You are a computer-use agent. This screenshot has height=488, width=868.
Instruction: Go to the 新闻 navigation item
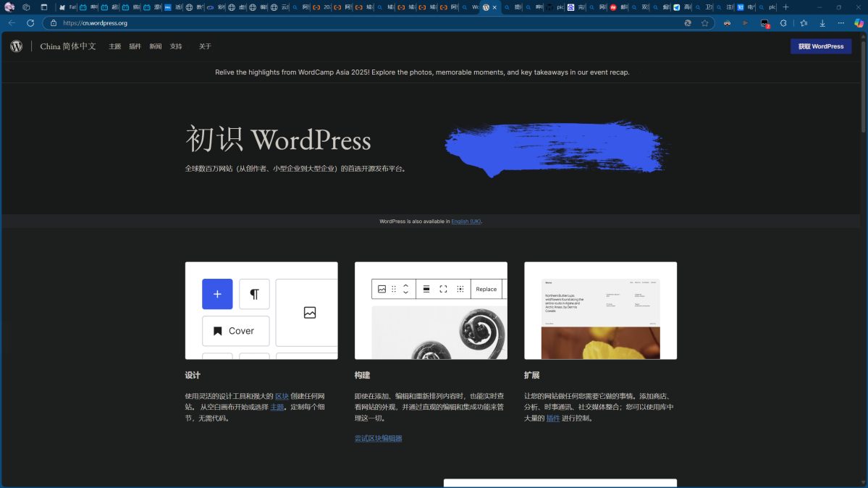click(x=156, y=46)
